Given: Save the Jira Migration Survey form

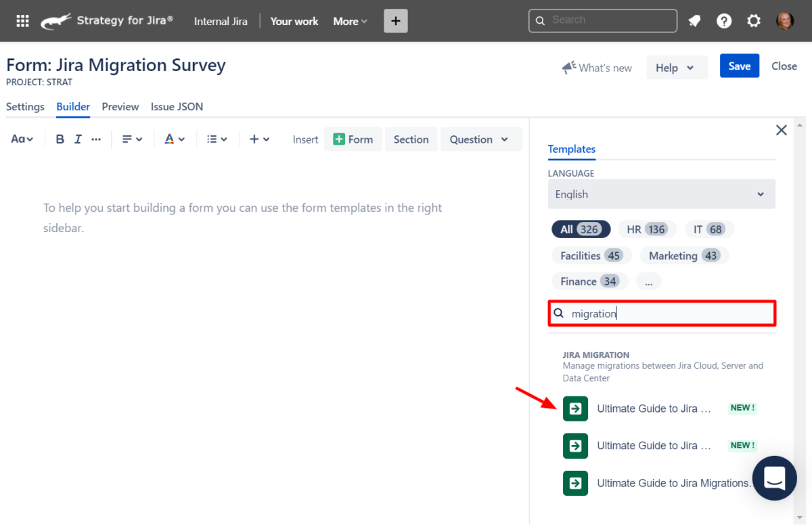Looking at the screenshot, I should [x=739, y=66].
